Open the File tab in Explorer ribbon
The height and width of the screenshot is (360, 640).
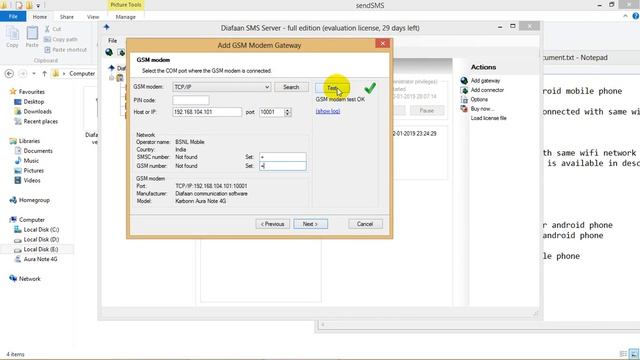(x=13, y=16)
